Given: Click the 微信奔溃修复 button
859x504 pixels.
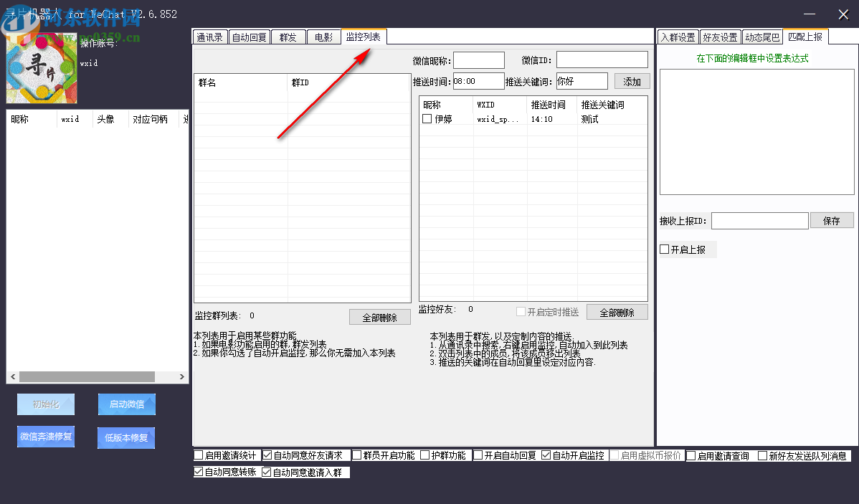Looking at the screenshot, I should coord(46,437).
